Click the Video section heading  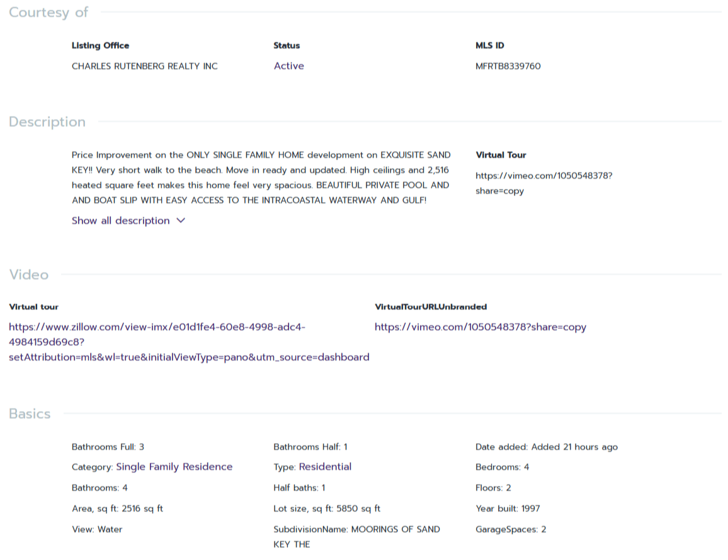pos(29,275)
